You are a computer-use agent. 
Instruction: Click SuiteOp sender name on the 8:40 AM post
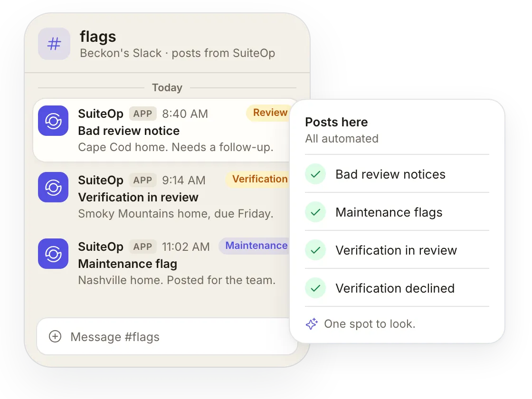(x=101, y=114)
